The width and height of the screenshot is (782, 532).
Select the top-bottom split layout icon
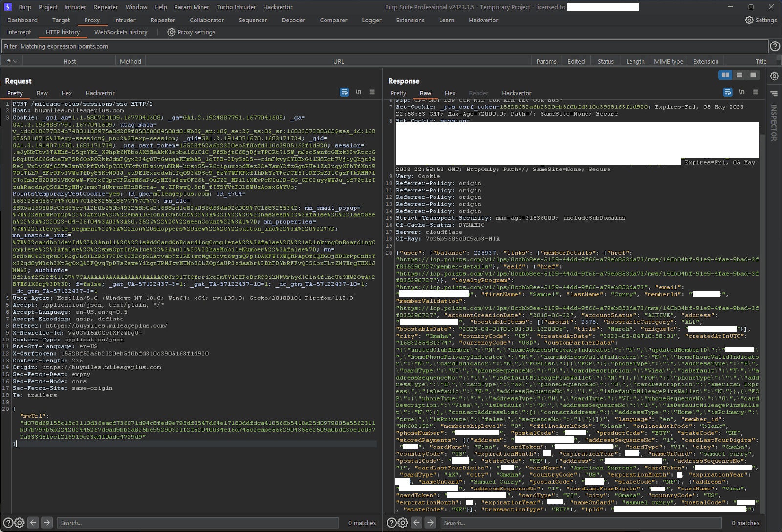tap(739, 75)
